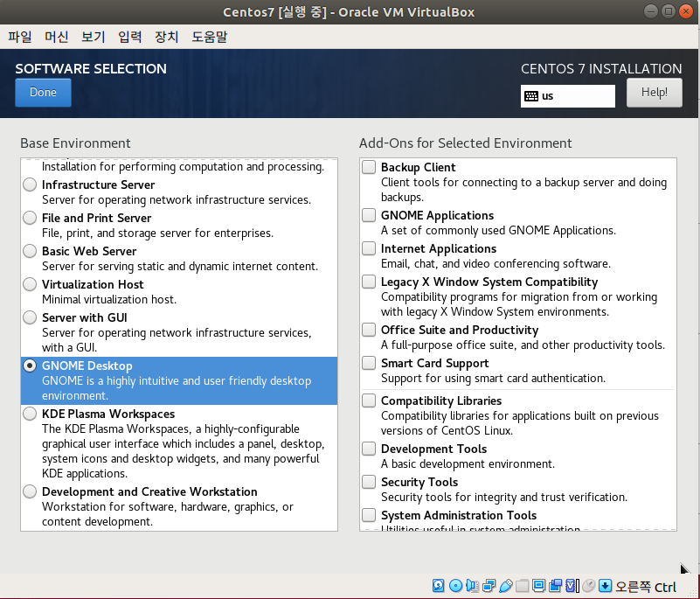
Task: Enable GNOME Applications checkbox
Action: tap(369, 215)
